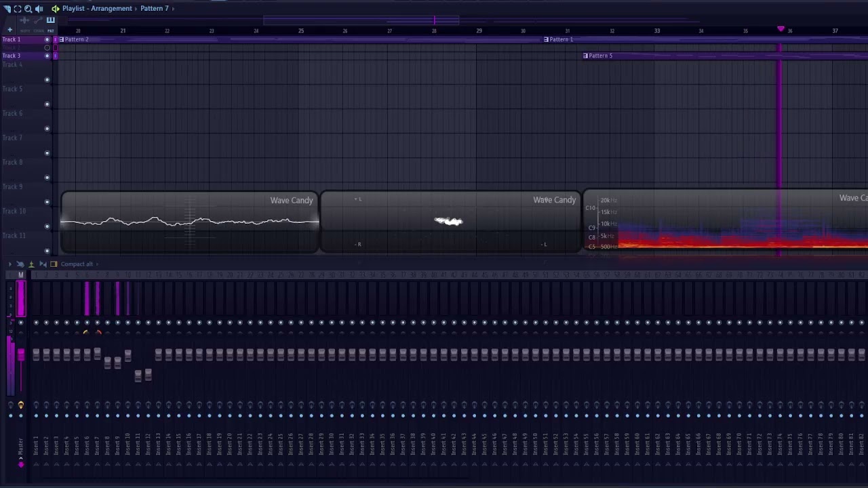Image resolution: width=868 pixels, height=488 pixels.
Task: Open the mixer options arrow menu
Action: pos(9,264)
